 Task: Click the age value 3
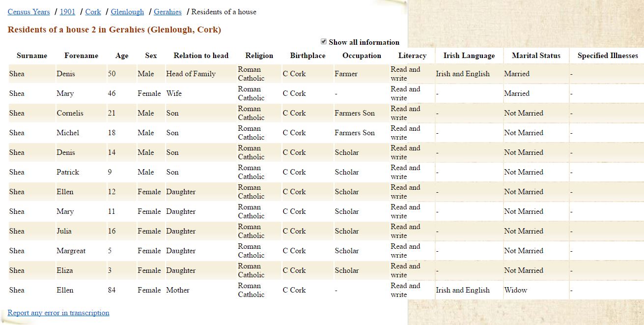(110, 270)
